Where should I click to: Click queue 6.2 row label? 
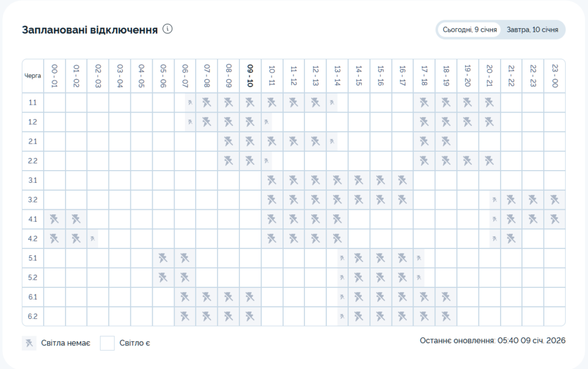[33, 316]
